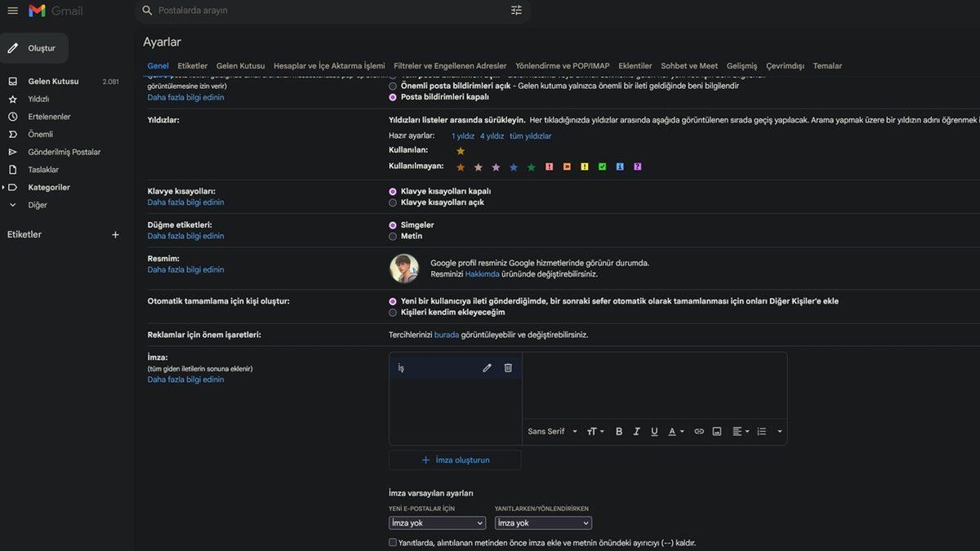Open Ertelenenler using the clock icon

(x=11, y=116)
